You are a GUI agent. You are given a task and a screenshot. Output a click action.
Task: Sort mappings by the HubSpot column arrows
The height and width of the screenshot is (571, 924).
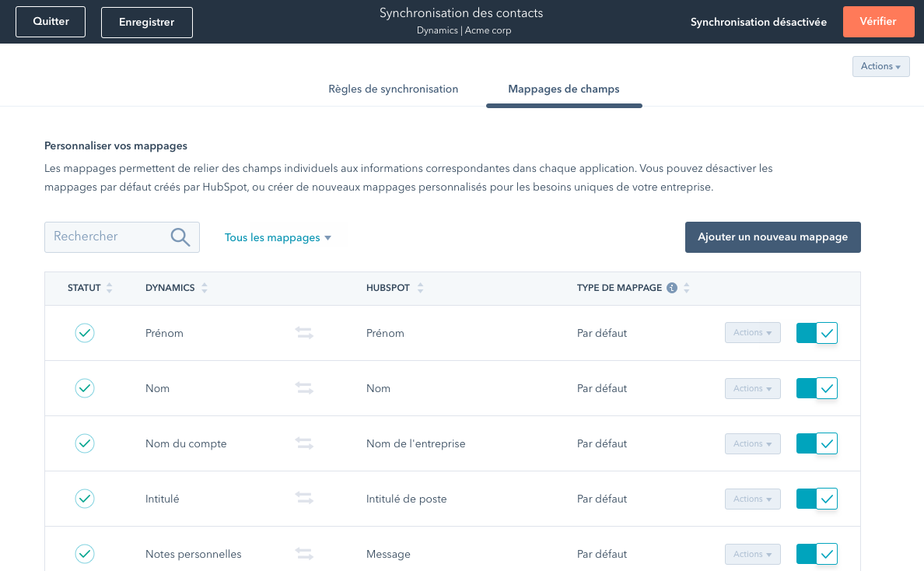(x=420, y=288)
